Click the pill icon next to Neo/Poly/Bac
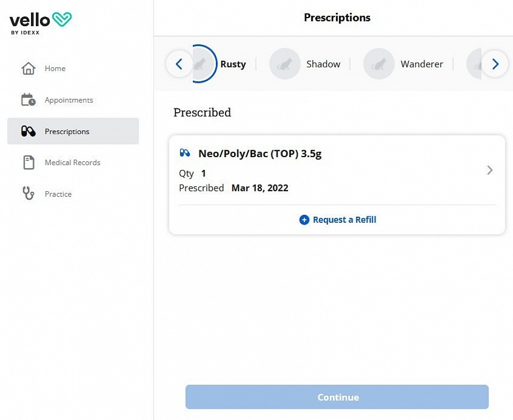This screenshot has width=513, height=420. pos(185,153)
